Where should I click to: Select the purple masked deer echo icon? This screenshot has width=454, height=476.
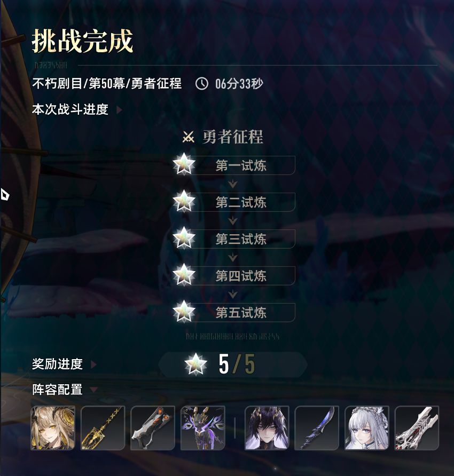(x=202, y=428)
